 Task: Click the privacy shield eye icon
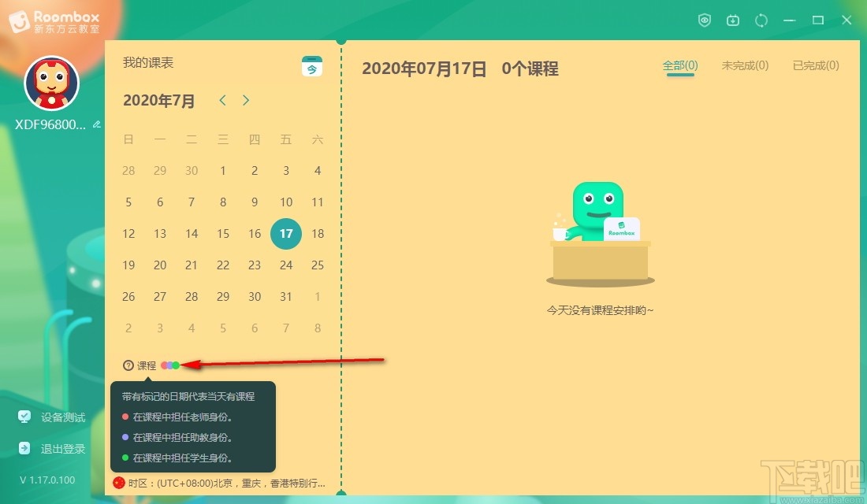tap(705, 20)
